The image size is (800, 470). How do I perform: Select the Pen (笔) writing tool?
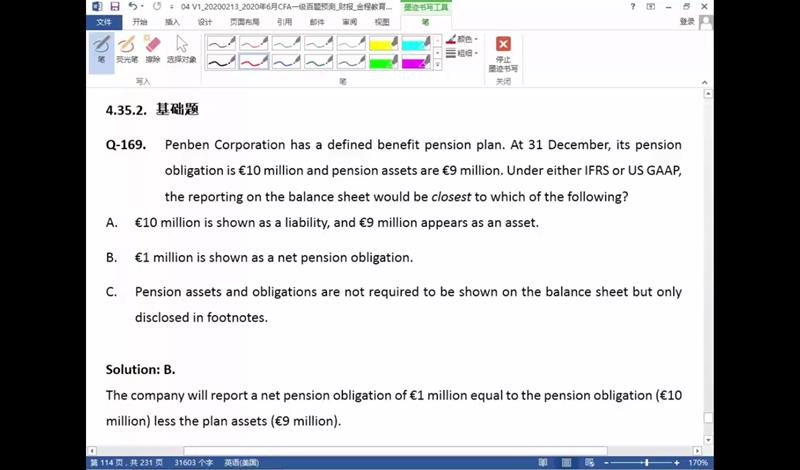pyautogui.click(x=101, y=49)
